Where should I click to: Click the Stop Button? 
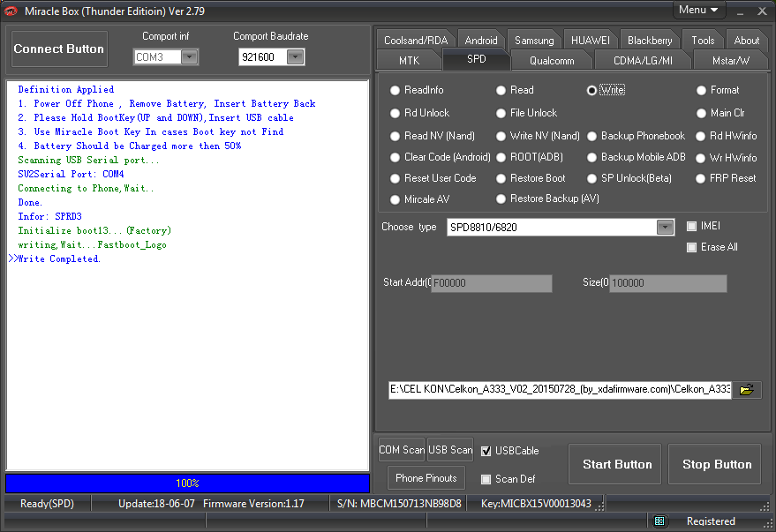tap(714, 464)
